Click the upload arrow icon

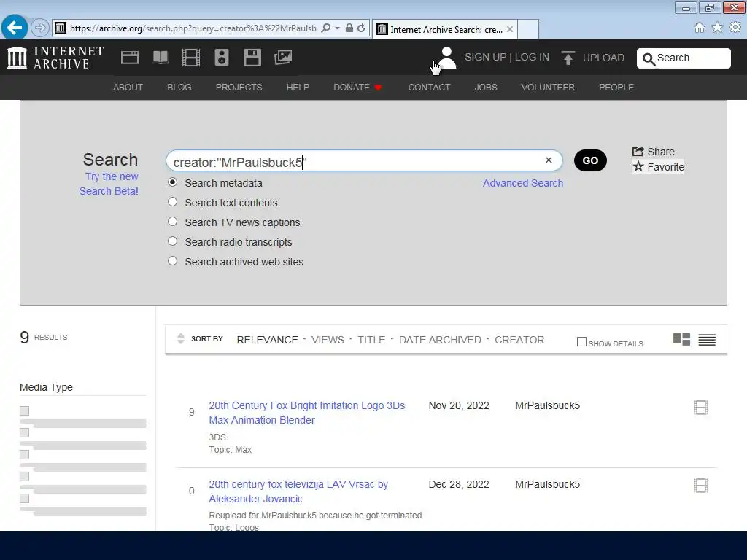click(568, 58)
